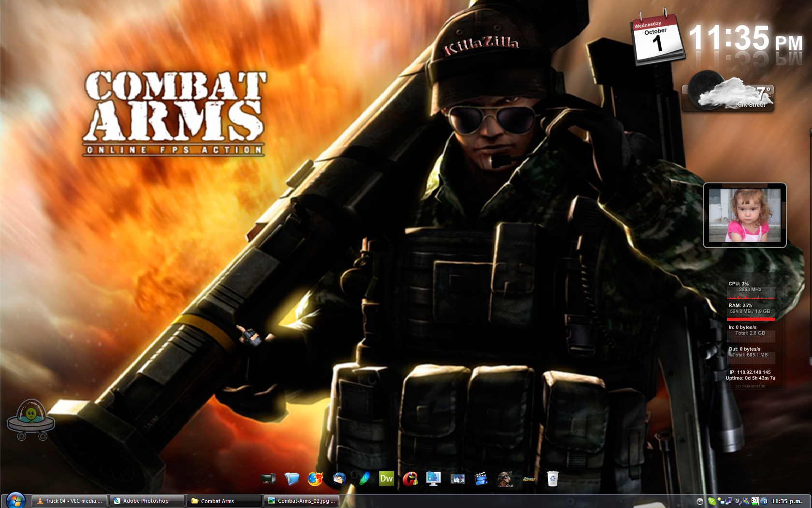The width and height of the screenshot is (812, 508).
Task: Open the yellow logo icon beside Recycle Bin
Action: pos(529,479)
